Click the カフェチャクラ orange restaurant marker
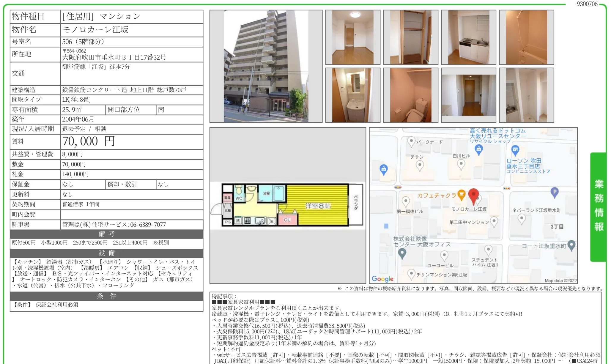Screen dimensions: 611x364 (x=461, y=195)
